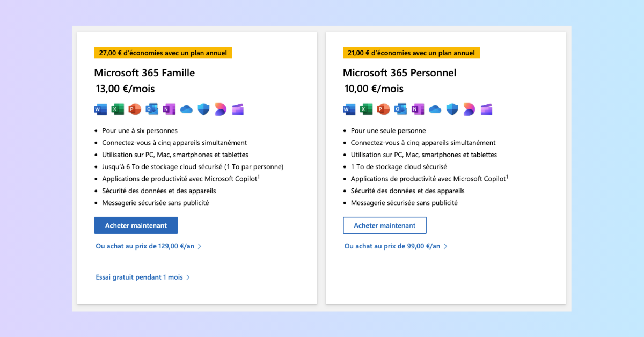Click the 27,00 € d'économies savings badge

point(163,53)
